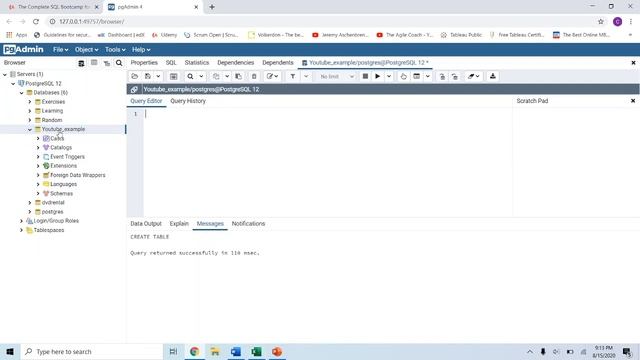The image size is (640, 360).
Task: Click the Save Data Changes icon
Action: pyautogui.click(x=173, y=76)
